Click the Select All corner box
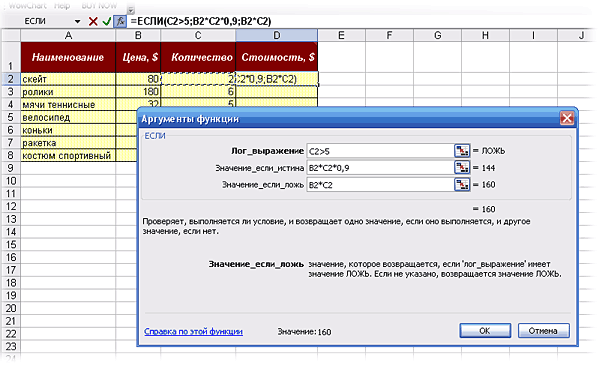598x365 pixels. coord(11,35)
